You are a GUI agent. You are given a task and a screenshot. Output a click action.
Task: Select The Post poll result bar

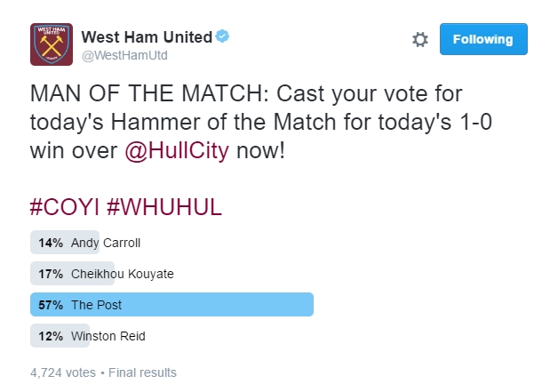171,305
